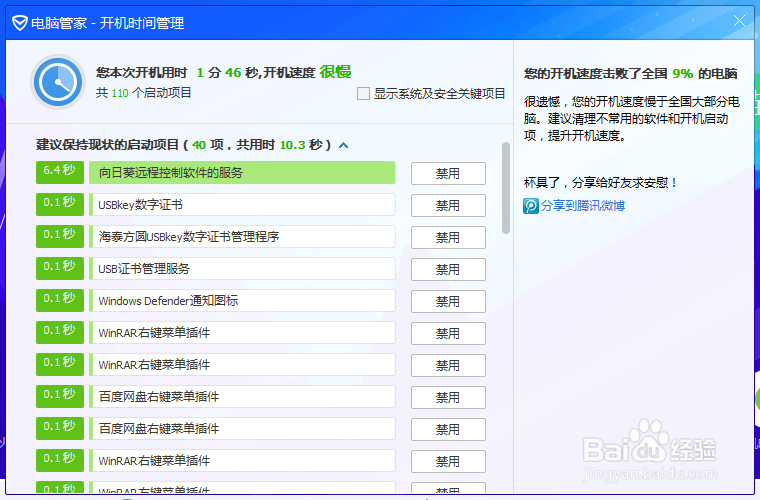Click 禁用 for USB证书管理服务
The height and width of the screenshot is (500, 760).
click(x=448, y=269)
